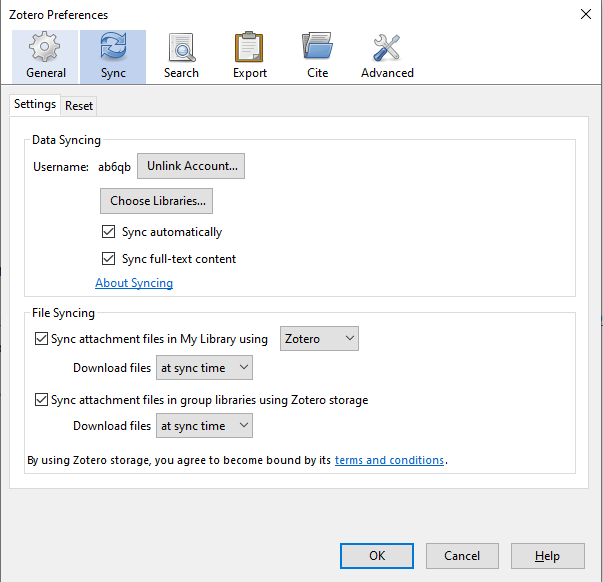Open the terms and conditions link
Viewport: 603px width, 582px height.
[389, 460]
